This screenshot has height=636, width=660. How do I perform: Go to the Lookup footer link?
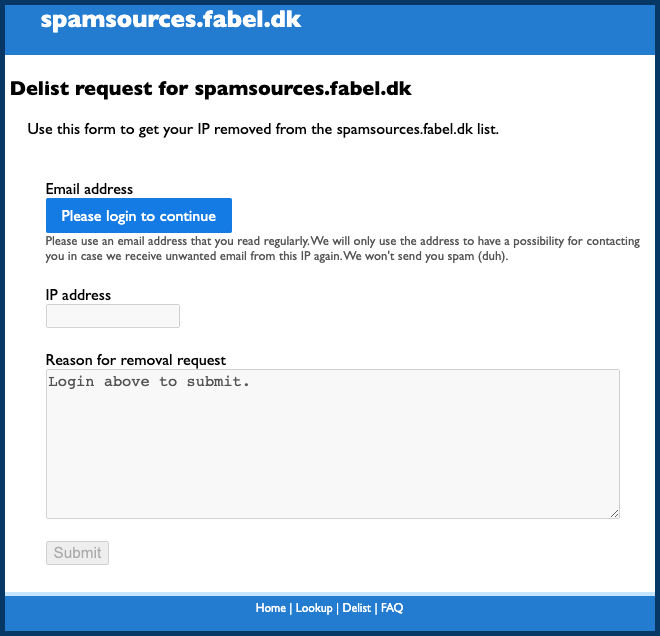tap(314, 608)
